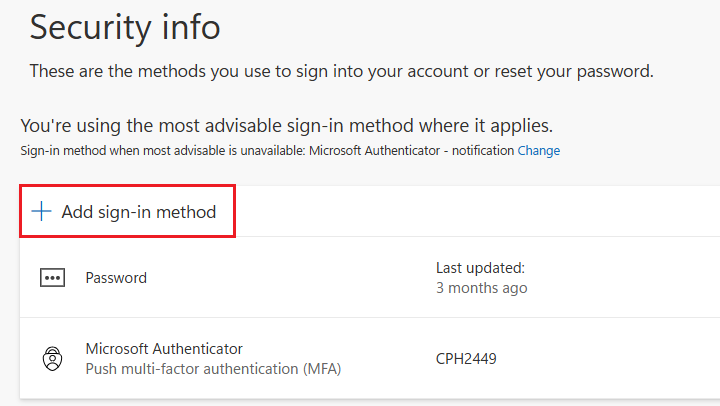
Task: Click empty space right of CPH2449
Action: pyautogui.click(x=606, y=359)
